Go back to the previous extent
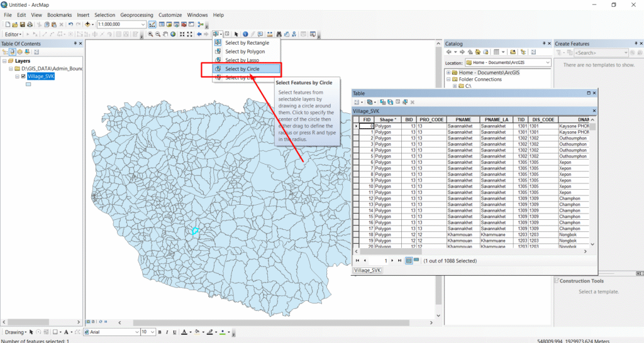This screenshot has height=343, width=644. (199, 35)
